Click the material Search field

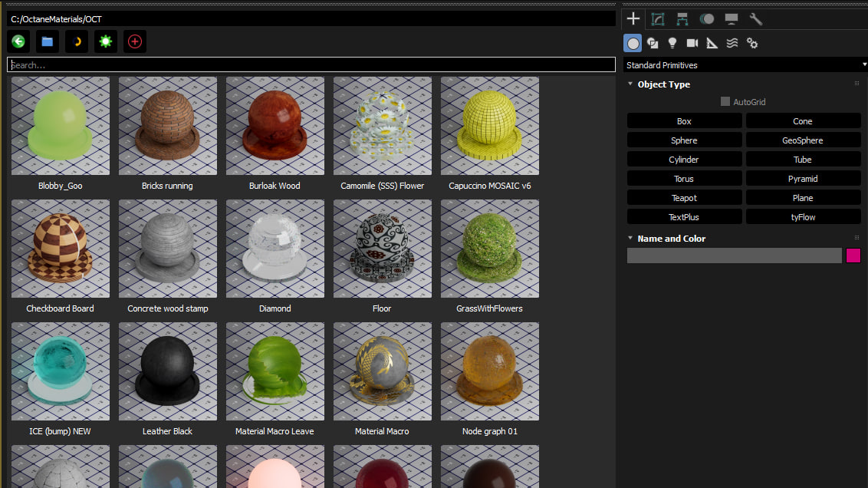point(311,65)
